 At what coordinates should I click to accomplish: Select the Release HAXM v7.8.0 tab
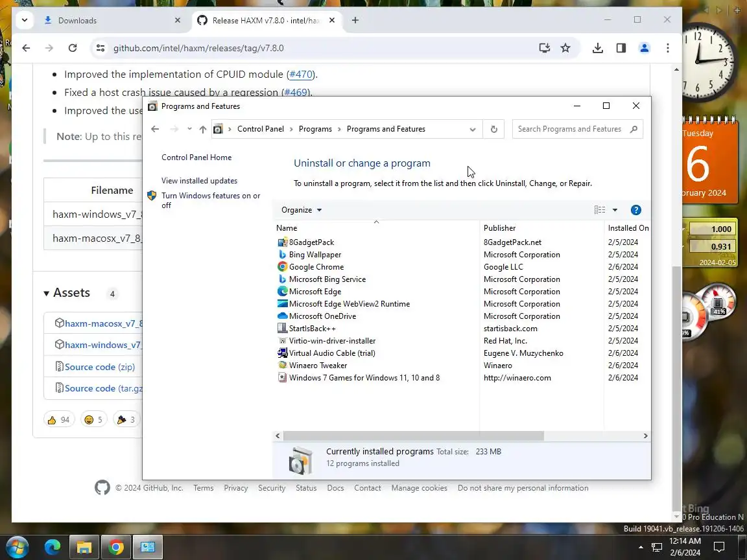tap(268, 21)
